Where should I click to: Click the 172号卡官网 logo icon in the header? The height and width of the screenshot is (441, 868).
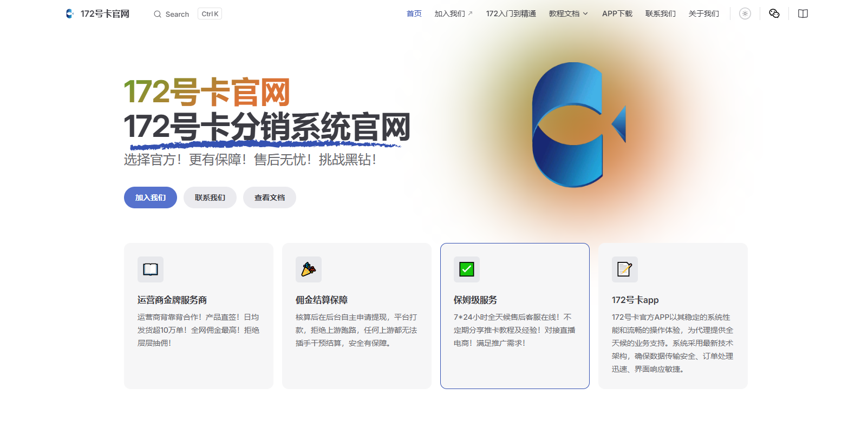70,14
